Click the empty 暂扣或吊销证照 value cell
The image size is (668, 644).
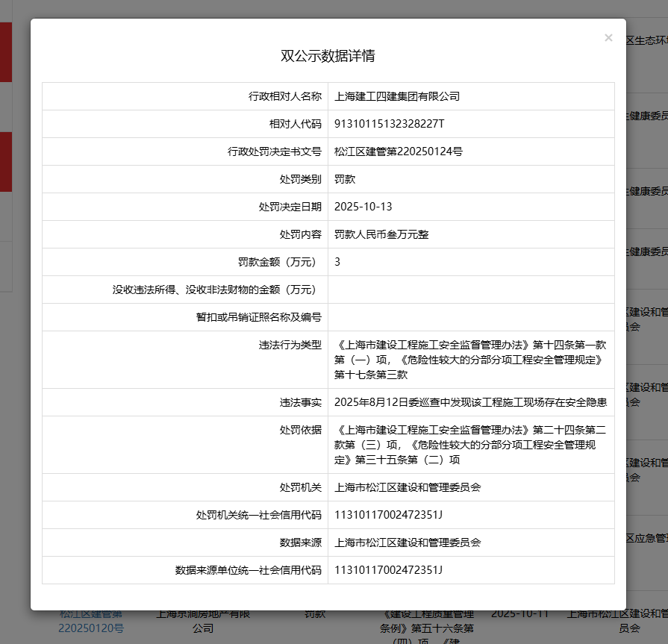[x=470, y=317]
